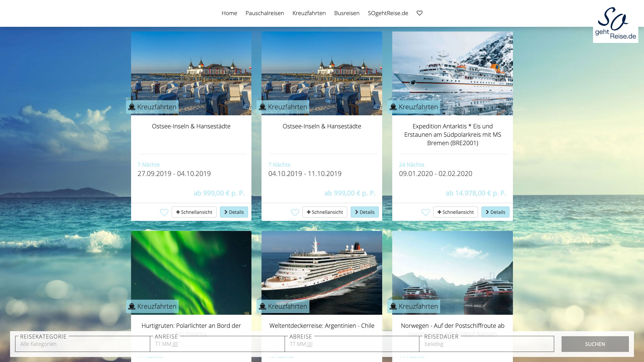The height and width of the screenshot is (362, 644).
Task: Open Pauschalreisen menu item
Action: click(265, 13)
